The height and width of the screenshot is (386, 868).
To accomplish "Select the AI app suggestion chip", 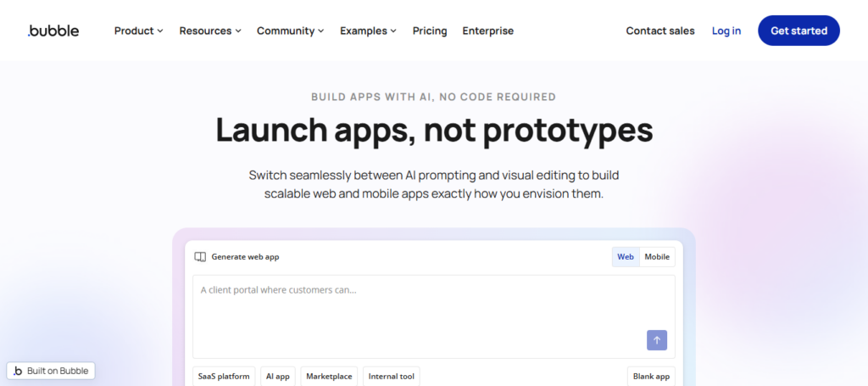I will [x=278, y=376].
